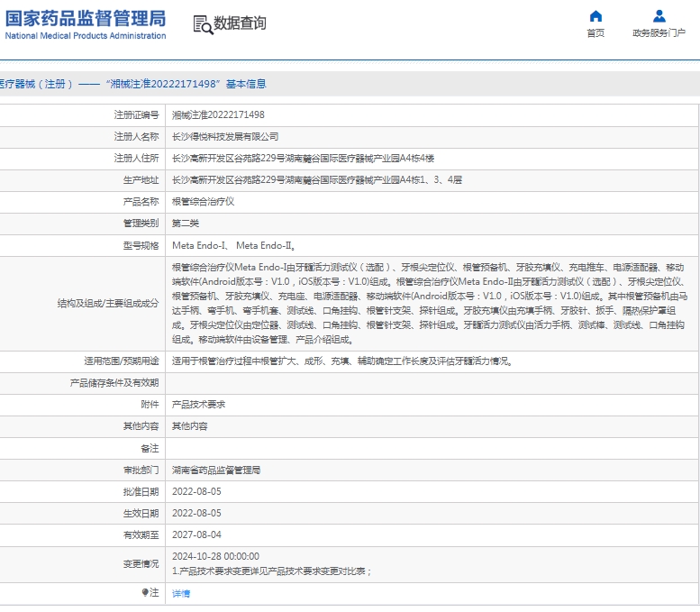Click the 适用范围/预期用途 value text
Image resolution: width=700 pixels, height=612 pixels.
pyautogui.click(x=342, y=361)
